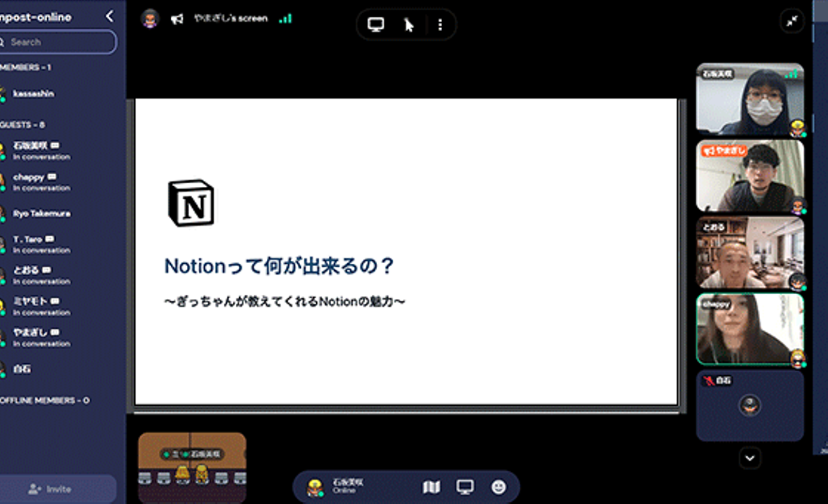The width and height of the screenshot is (828, 504).
Task: Click the slide title 'Notionって何が出来るの？'
Action: tap(279, 266)
